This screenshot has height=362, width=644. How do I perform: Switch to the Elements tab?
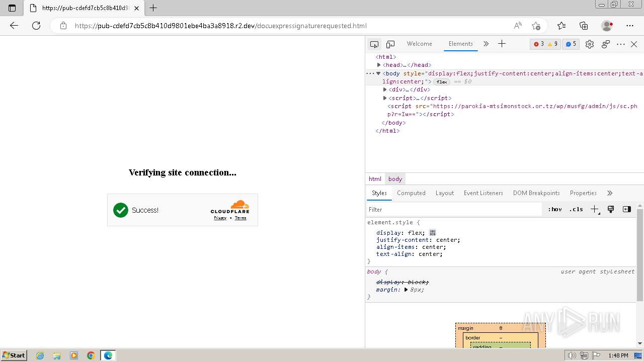pyautogui.click(x=461, y=44)
